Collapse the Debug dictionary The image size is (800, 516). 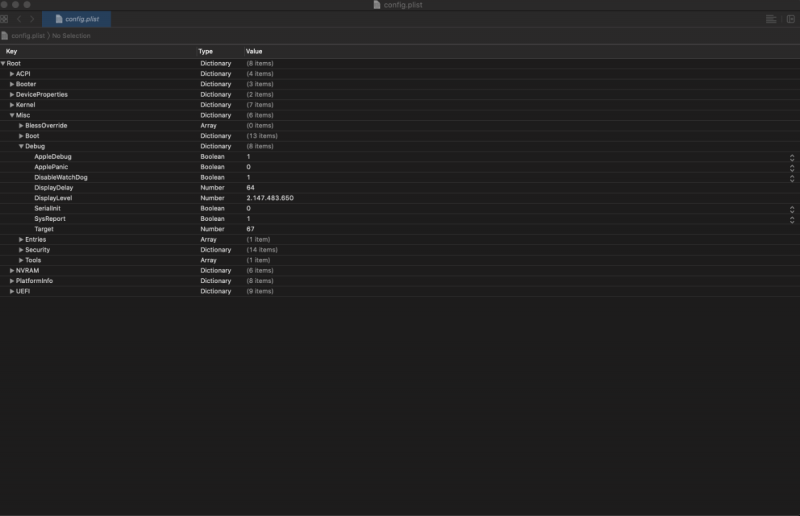click(21, 146)
